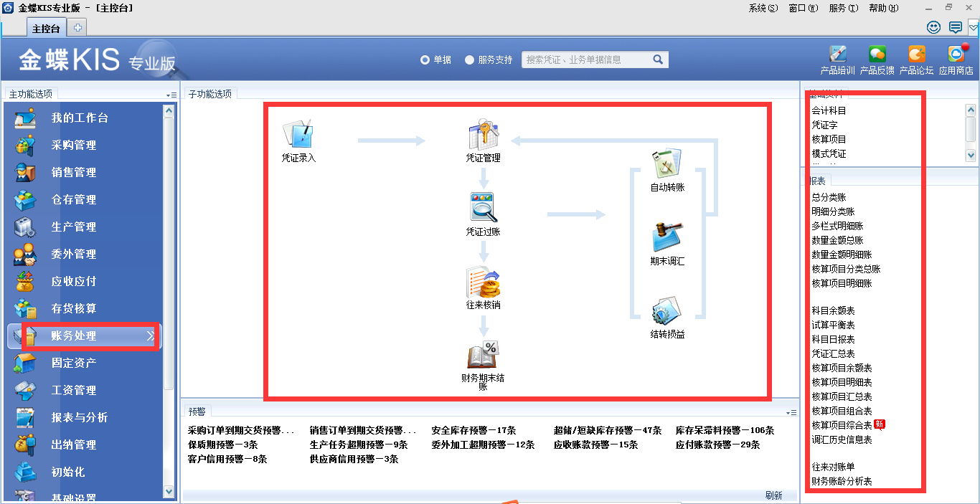This screenshot has width=980, height=504.
Task: Switch to the 主控台 tab
Action: click(x=46, y=28)
